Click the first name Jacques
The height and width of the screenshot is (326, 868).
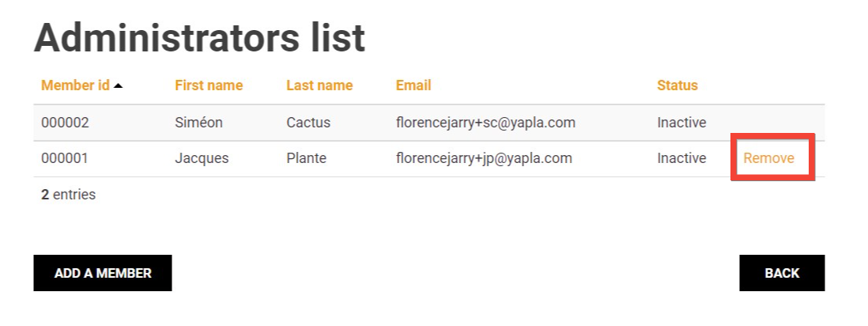(x=202, y=158)
